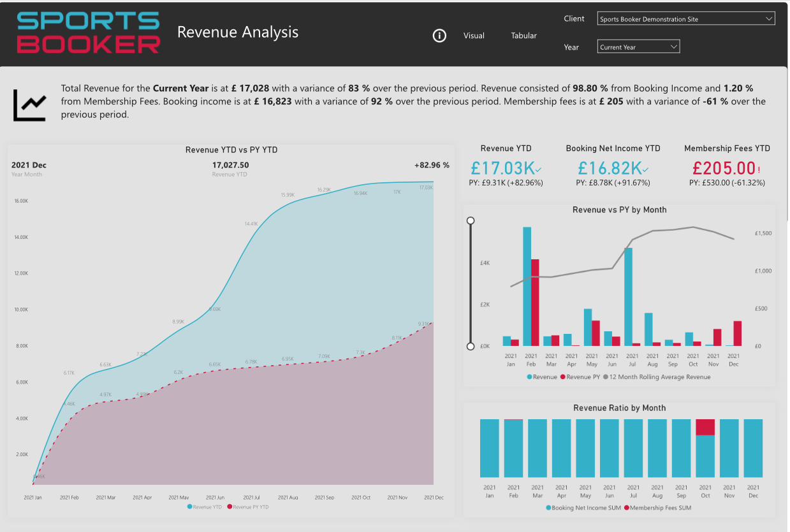Click the January bar in Revenue Ratio chart
This screenshot has height=532, width=790.
coord(490,449)
